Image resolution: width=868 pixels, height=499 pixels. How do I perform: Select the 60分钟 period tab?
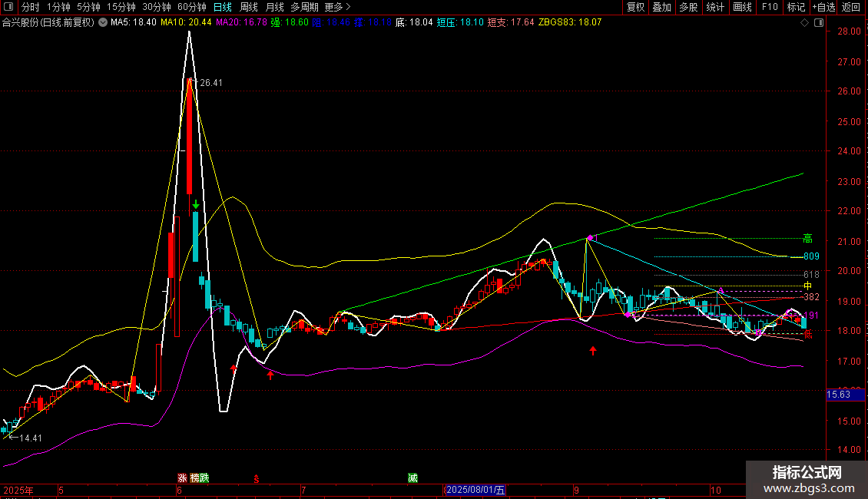click(x=192, y=7)
